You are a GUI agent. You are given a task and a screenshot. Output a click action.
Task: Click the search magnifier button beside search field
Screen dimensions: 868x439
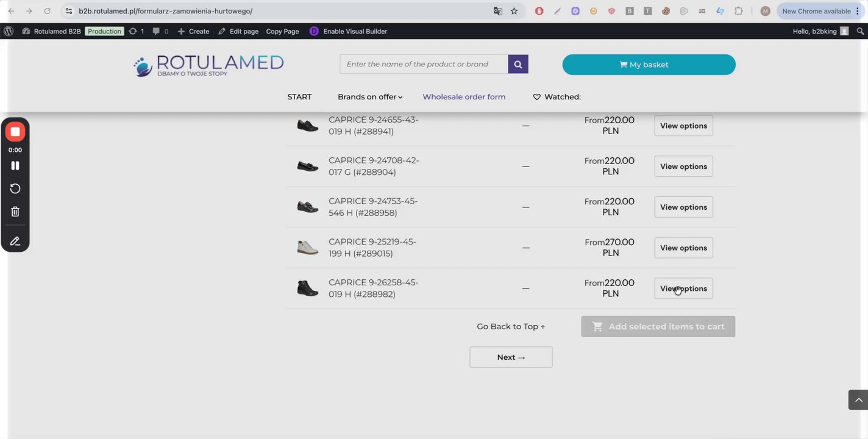click(518, 64)
